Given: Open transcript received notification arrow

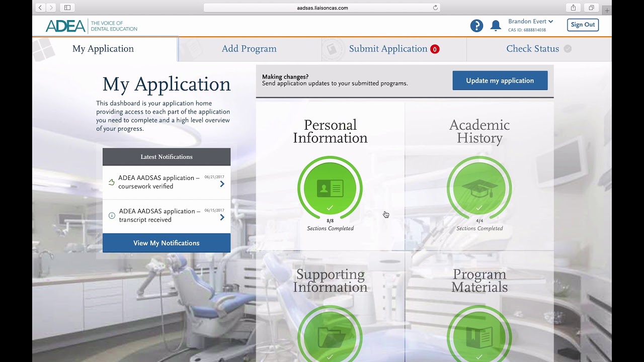Looking at the screenshot, I should tap(222, 217).
